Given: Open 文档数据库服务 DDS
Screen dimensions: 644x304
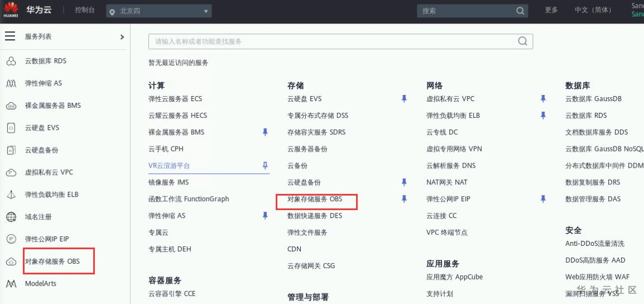Looking at the screenshot, I should pos(597,132).
